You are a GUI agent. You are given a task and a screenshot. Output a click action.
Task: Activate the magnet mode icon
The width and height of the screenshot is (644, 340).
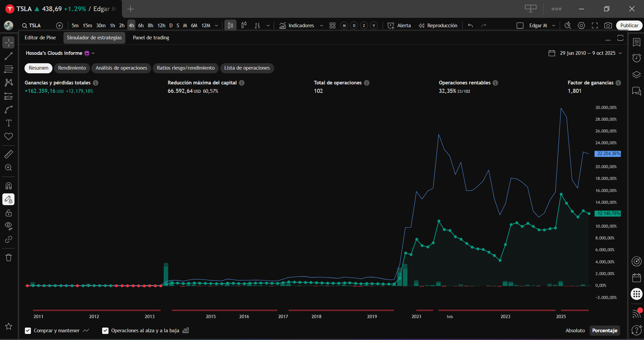point(8,186)
